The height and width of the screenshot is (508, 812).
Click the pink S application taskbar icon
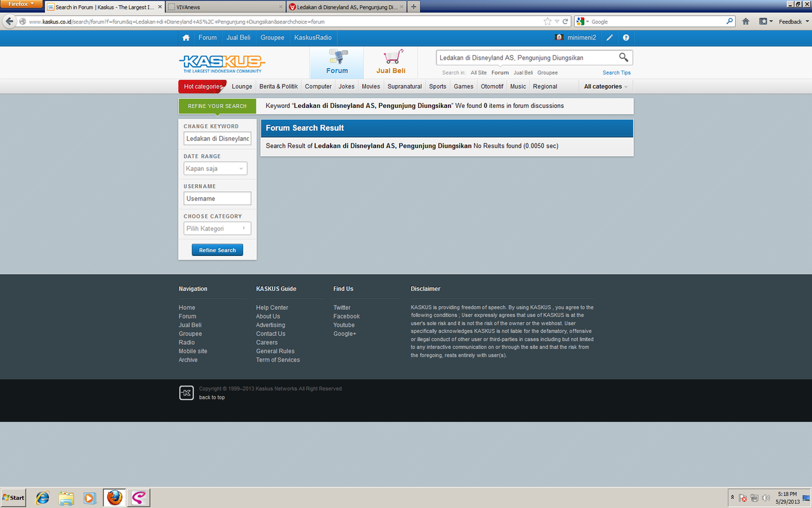(x=138, y=498)
